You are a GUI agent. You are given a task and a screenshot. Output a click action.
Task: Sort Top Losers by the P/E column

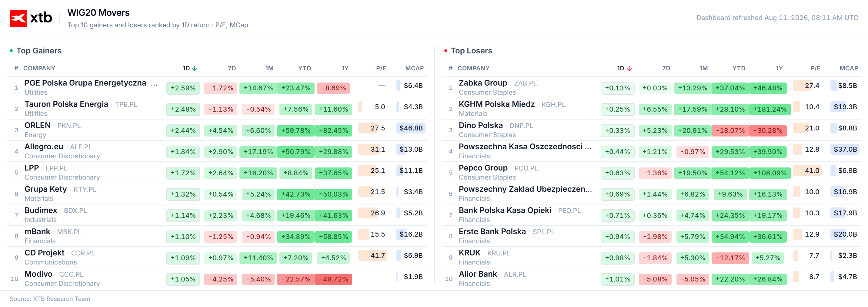click(815, 69)
